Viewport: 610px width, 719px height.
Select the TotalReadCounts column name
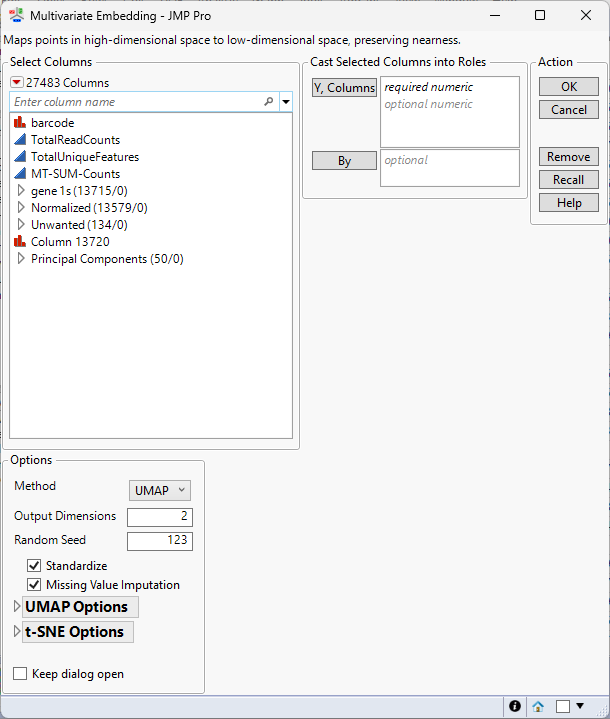75,140
